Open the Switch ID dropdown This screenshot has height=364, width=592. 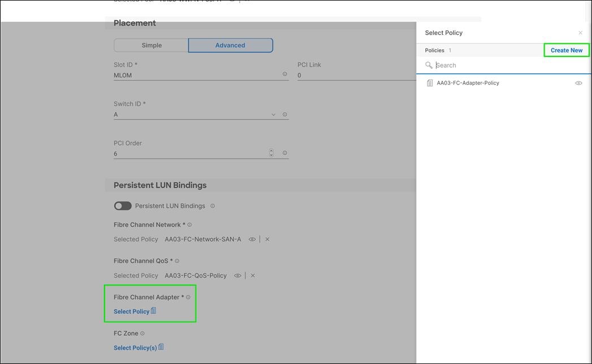pos(273,115)
